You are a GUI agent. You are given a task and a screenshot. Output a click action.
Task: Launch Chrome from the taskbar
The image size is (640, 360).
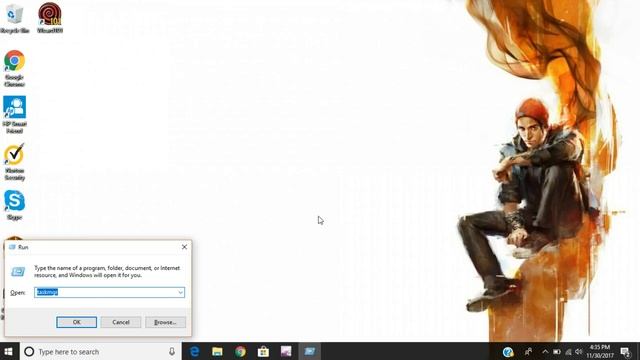pos(240,351)
